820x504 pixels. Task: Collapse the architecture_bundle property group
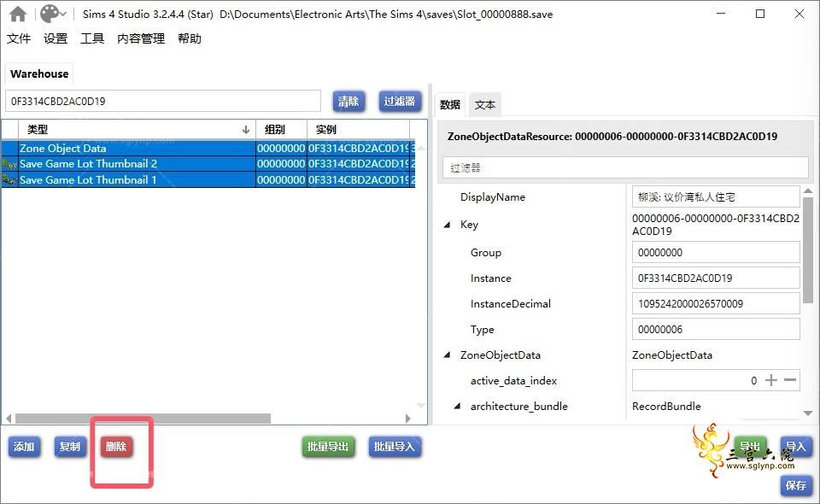point(457,407)
